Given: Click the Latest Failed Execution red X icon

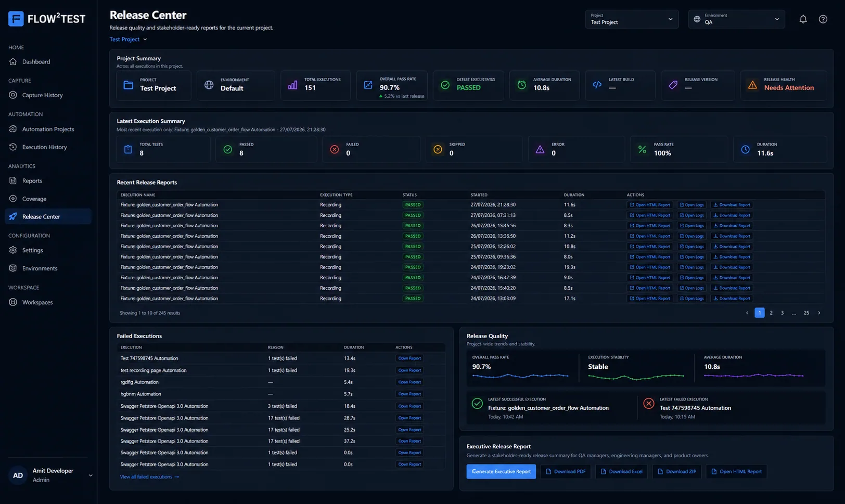Looking at the screenshot, I should point(648,403).
